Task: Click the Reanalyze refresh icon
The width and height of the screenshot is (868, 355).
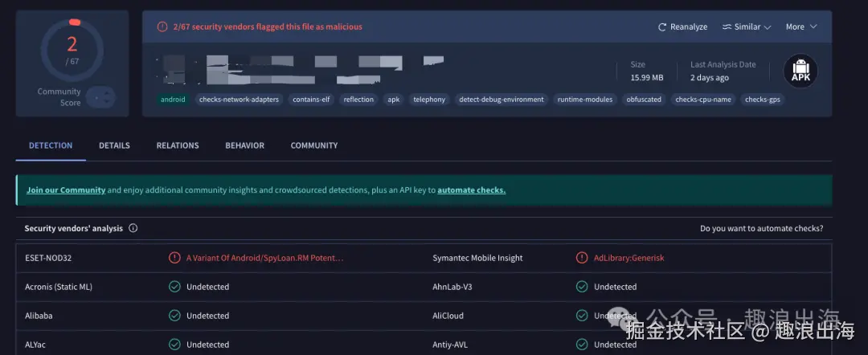Action: 662,27
